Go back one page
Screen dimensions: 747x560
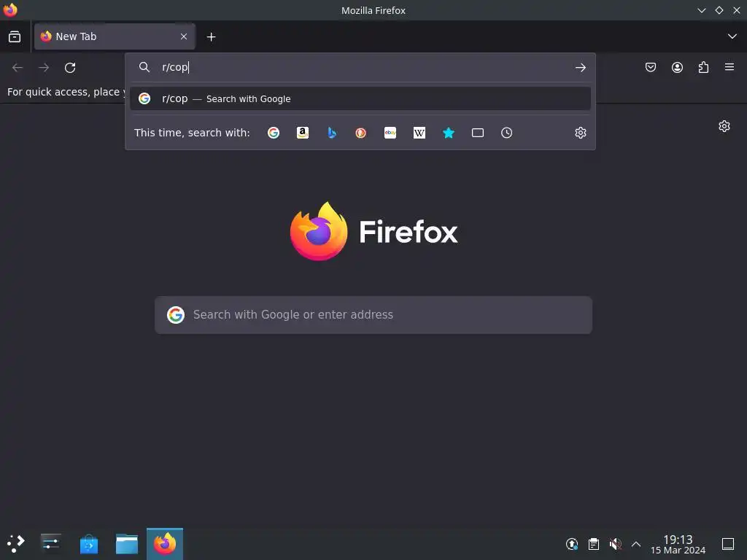point(18,68)
